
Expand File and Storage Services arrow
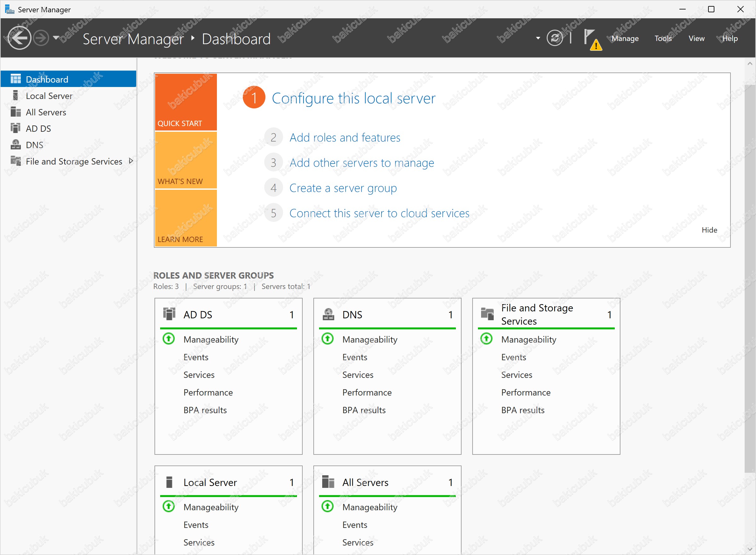[x=131, y=161]
